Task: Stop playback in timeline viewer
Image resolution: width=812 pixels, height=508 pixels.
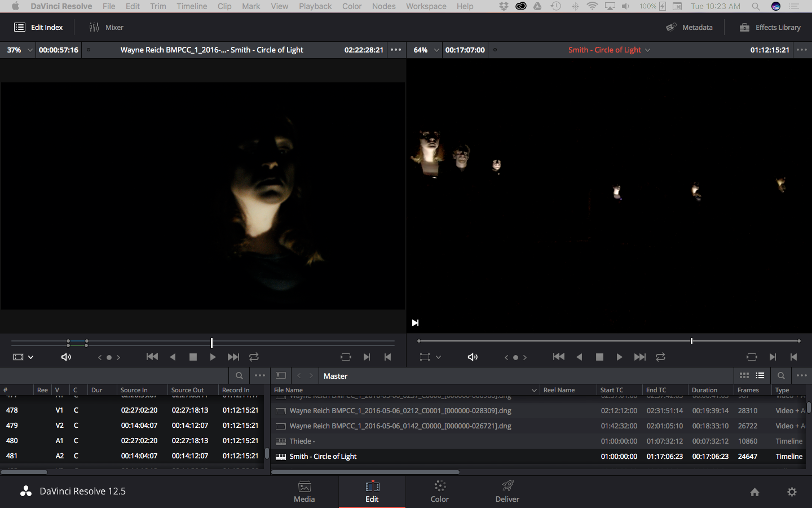Action: pyautogui.click(x=599, y=357)
